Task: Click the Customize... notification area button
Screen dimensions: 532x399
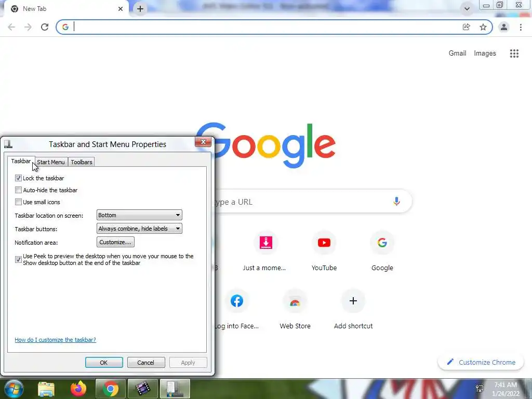Action: 115,242
